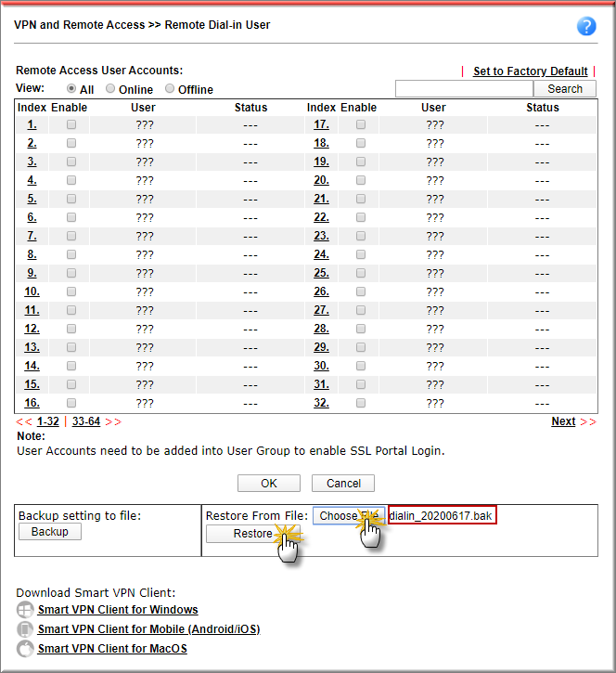This screenshot has height=673, width=616.
Task: Go to accounts page 33-64
Action: click(86, 421)
